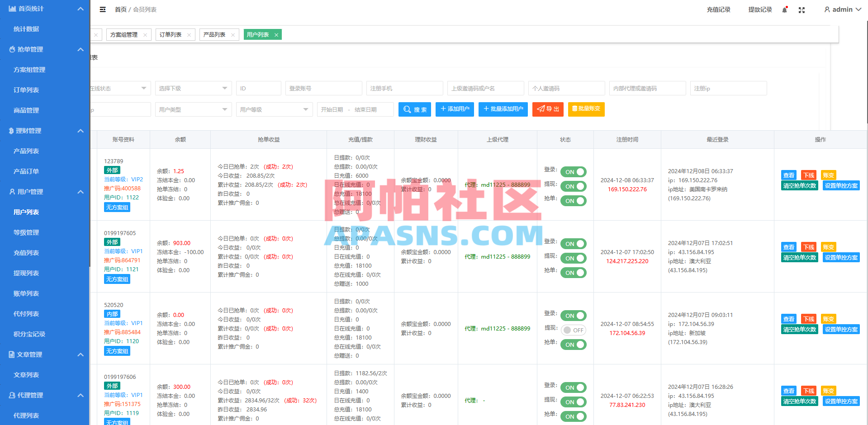Click the 导出 export button

click(548, 109)
